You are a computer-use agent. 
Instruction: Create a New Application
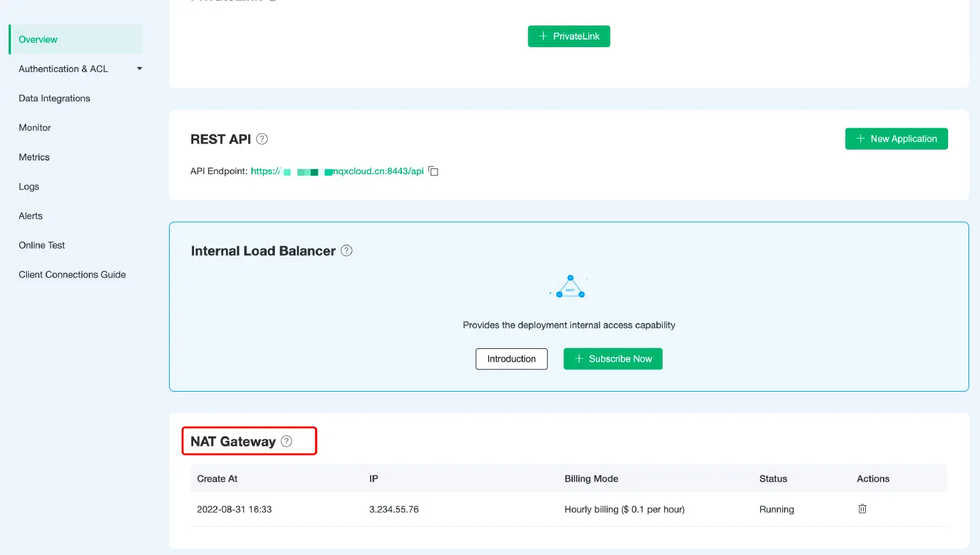(896, 138)
